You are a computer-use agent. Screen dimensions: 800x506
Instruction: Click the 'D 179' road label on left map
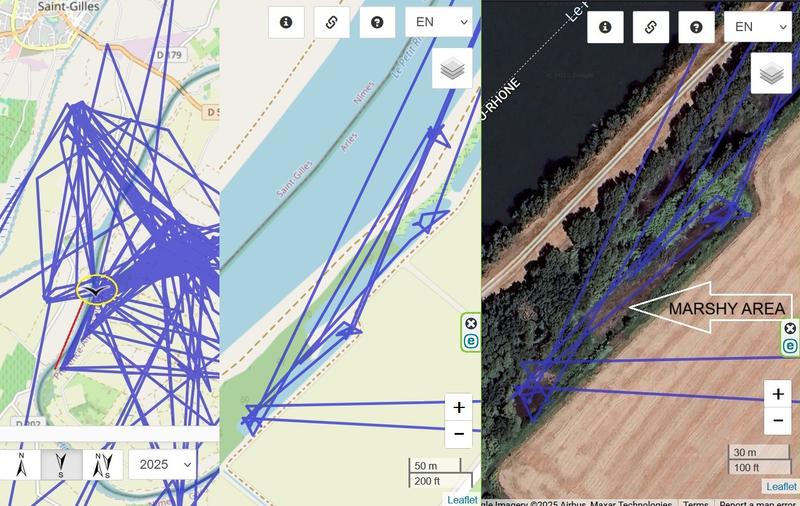coord(170,54)
